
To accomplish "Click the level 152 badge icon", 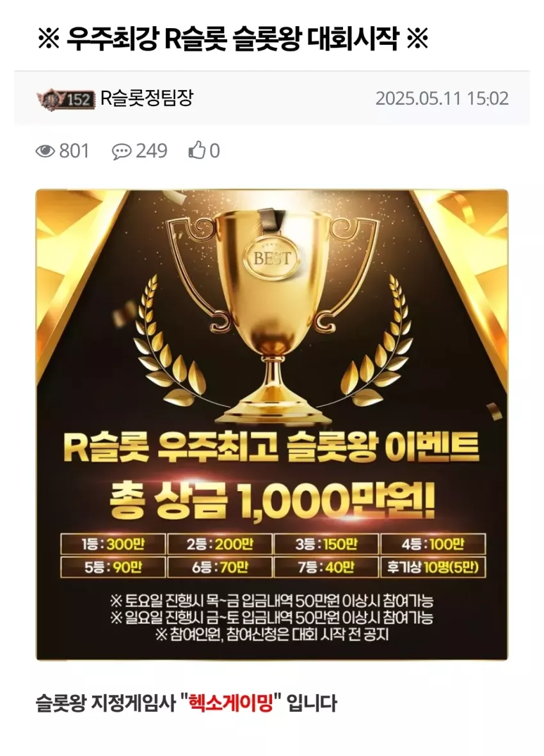I will click(65, 99).
